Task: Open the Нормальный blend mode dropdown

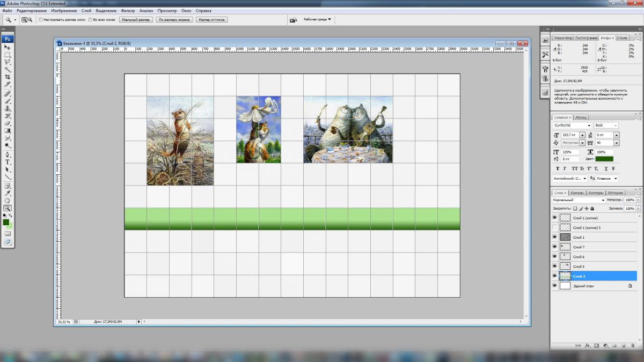Action: tap(579, 200)
